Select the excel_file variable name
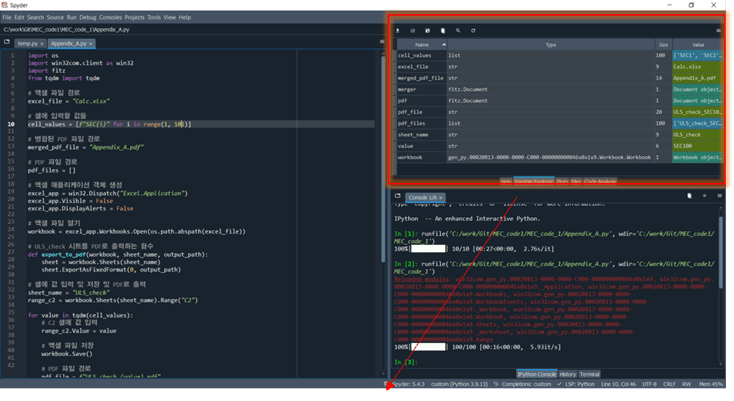The width and height of the screenshot is (734, 401). coord(413,67)
